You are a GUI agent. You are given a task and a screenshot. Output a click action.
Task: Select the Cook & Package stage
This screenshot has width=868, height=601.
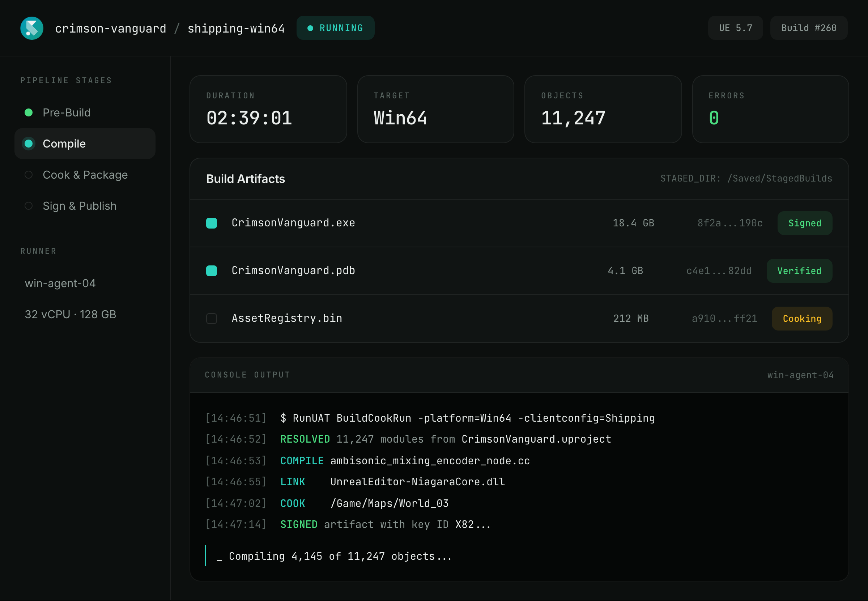pos(85,175)
